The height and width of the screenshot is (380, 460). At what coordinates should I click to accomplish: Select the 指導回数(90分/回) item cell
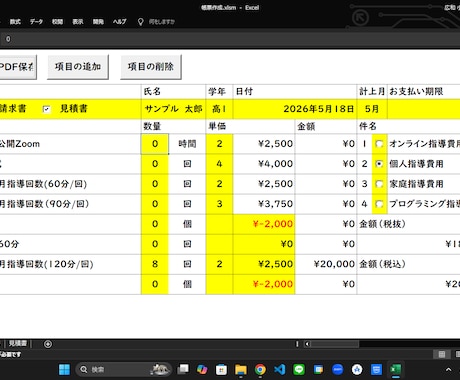tap(70, 204)
